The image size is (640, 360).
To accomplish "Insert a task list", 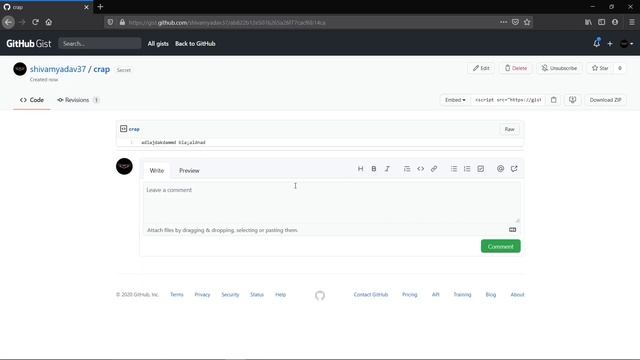I will [x=480, y=169].
